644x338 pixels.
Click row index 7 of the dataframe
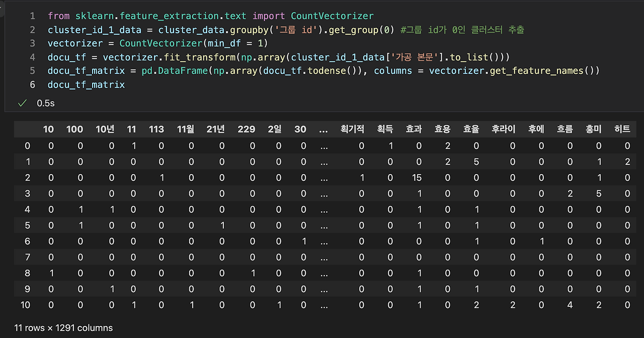pyautogui.click(x=28, y=257)
